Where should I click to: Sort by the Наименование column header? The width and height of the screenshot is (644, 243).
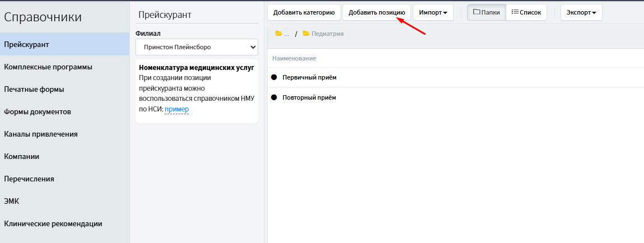[294, 58]
